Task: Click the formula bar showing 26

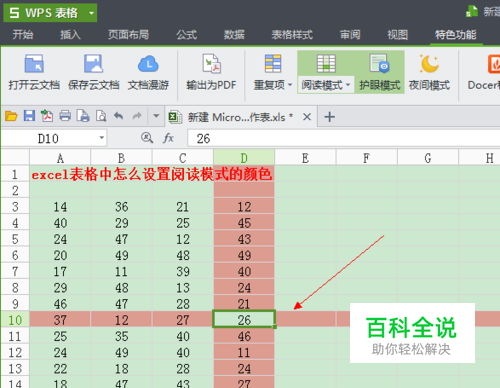Action: (344, 138)
